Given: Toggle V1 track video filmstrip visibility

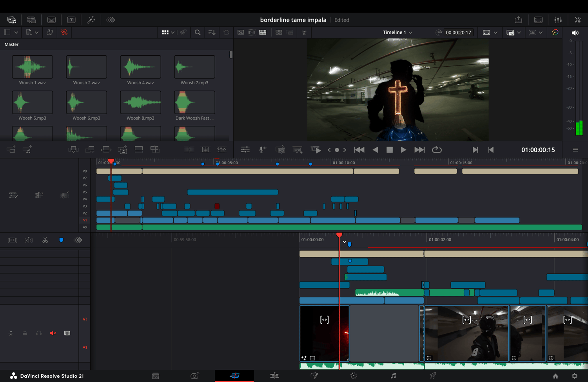Looking at the screenshot, I should (x=67, y=333).
